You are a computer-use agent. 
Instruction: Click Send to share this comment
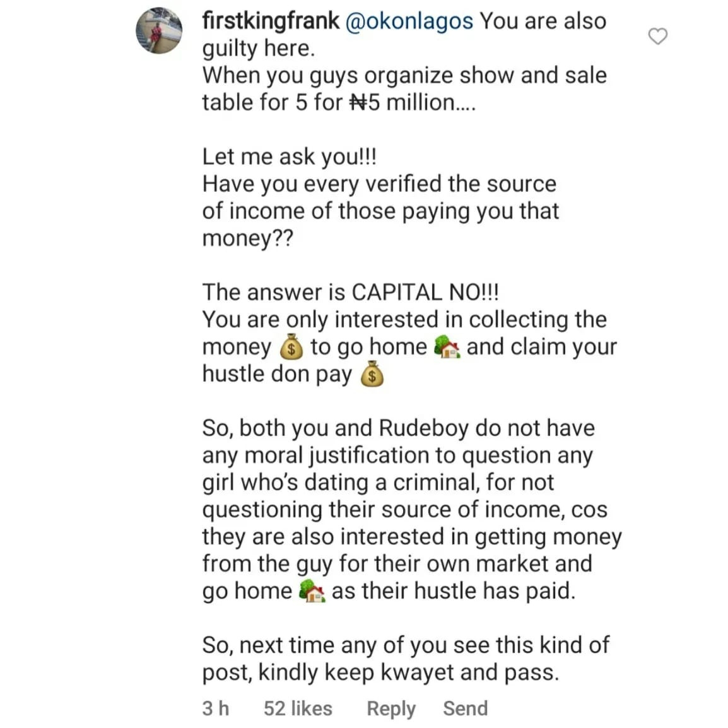tap(465, 708)
